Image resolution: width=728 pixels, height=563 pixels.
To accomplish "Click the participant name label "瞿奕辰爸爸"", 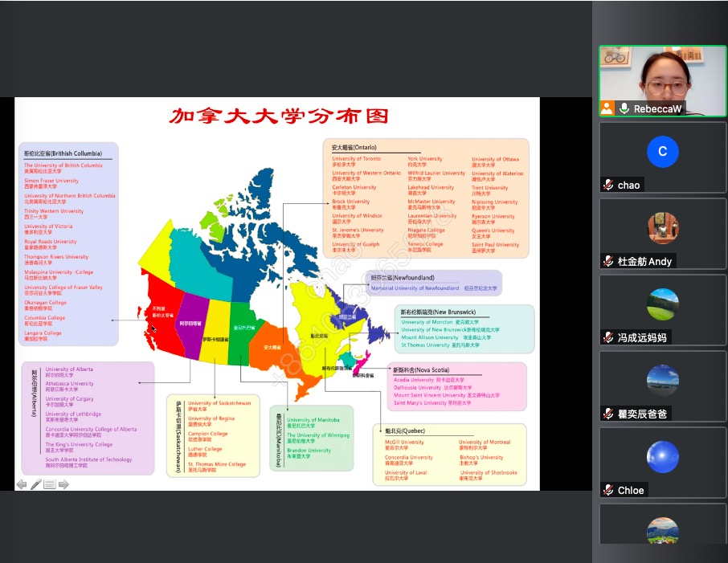I will pyautogui.click(x=642, y=414).
